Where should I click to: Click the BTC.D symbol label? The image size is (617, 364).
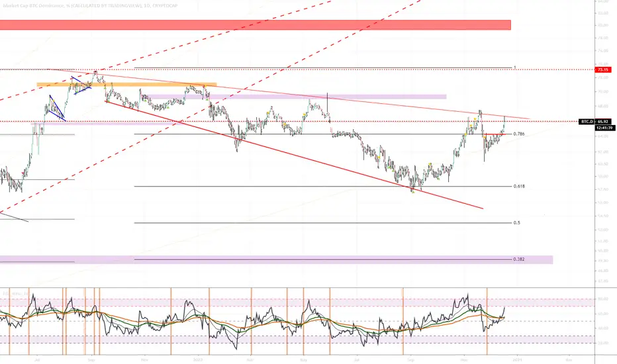tap(587, 122)
